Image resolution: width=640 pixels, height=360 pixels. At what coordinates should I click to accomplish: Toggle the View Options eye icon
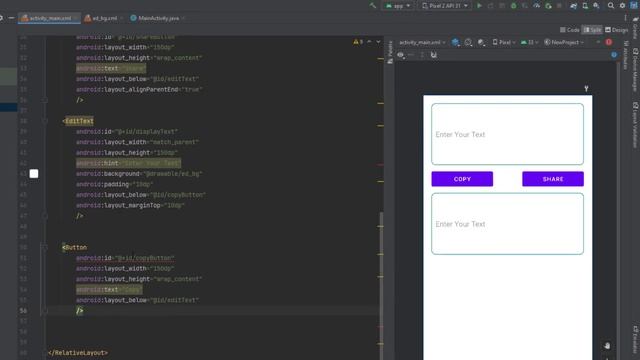coord(401,55)
